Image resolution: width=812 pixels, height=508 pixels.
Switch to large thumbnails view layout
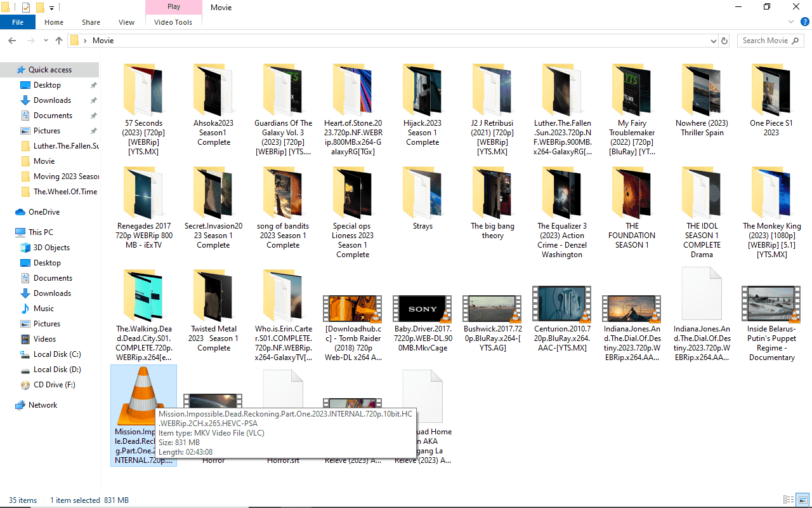pyautogui.click(x=802, y=500)
